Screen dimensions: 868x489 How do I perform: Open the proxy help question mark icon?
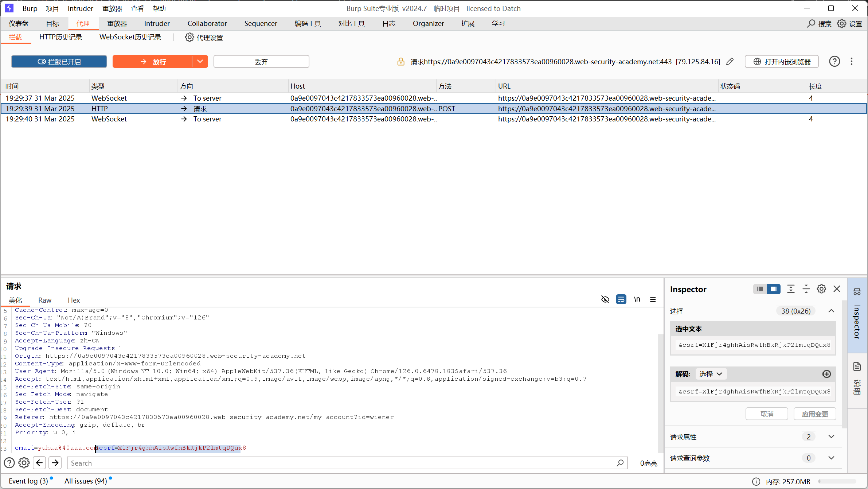tap(834, 62)
